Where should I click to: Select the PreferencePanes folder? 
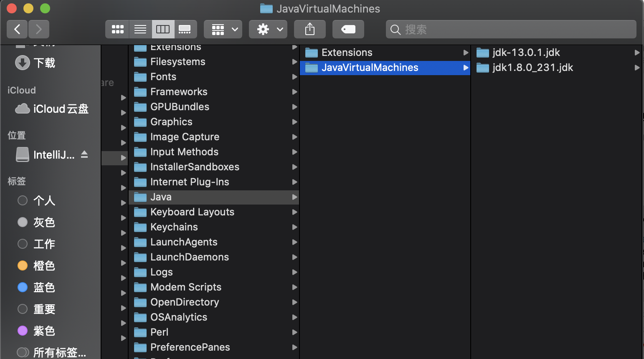click(x=214, y=347)
